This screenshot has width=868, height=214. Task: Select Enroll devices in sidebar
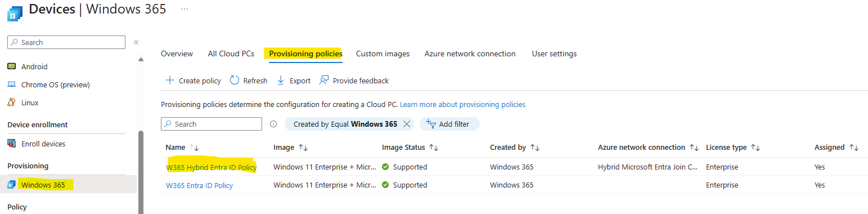point(43,144)
